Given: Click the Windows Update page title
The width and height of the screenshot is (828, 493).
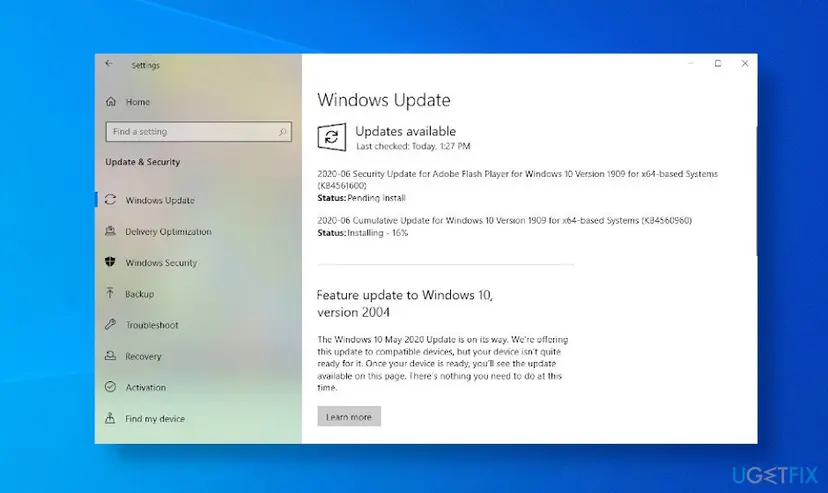Looking at the screenshot, I should coord(384,100).
